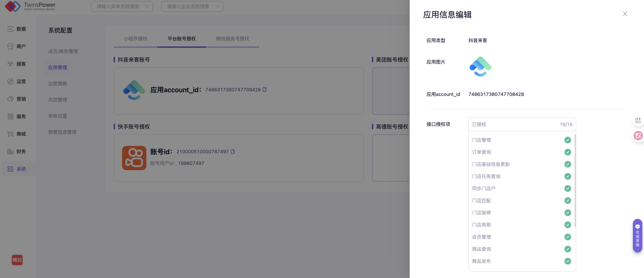Click the authorization list scrollbar
The height and width of the screenshot is (278, 644).
coord(575,181)
